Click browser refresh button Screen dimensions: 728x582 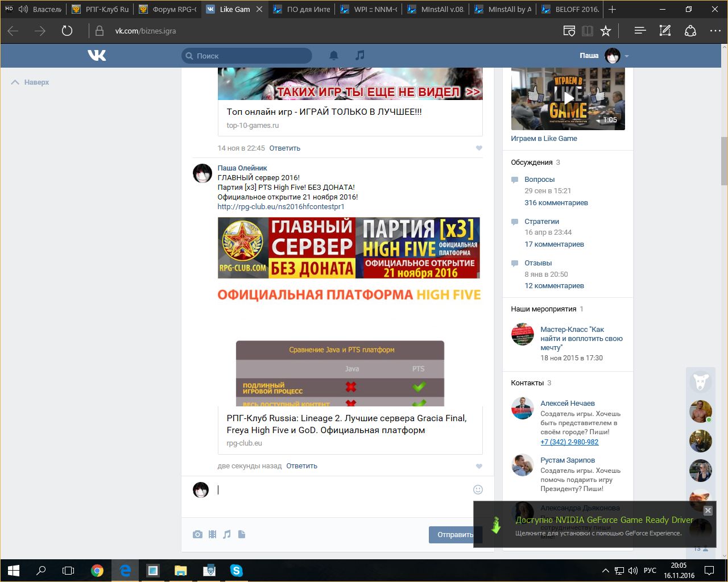[x=67, y=31]
